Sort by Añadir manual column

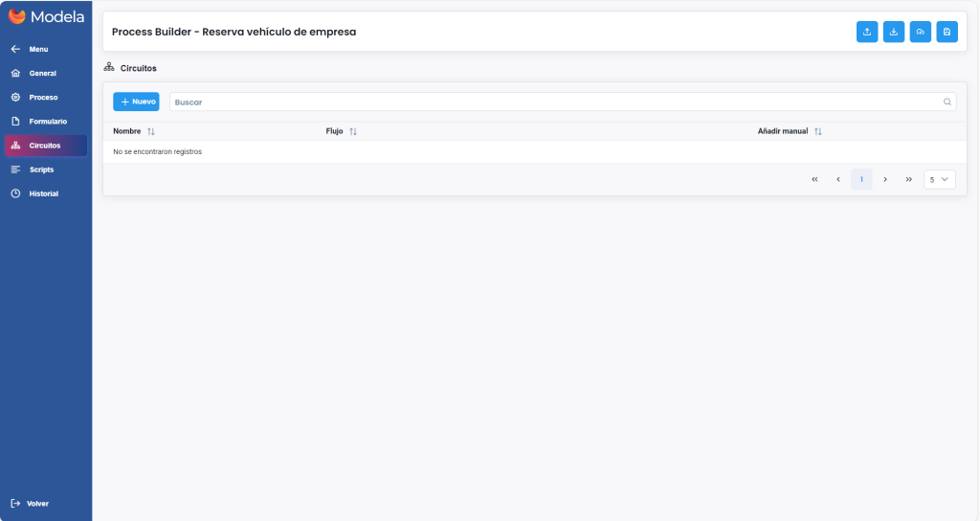(817, 131)
